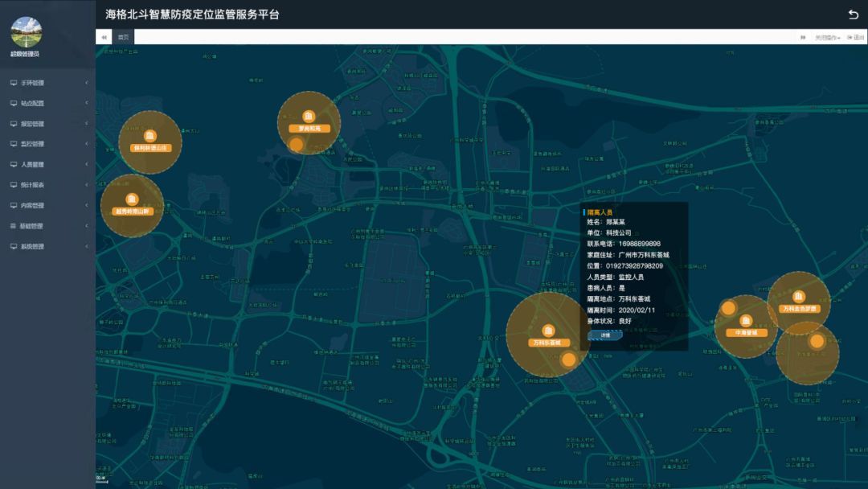Open the 系统管理 menu item
868x489 pixels.
(x=47, y=247)
